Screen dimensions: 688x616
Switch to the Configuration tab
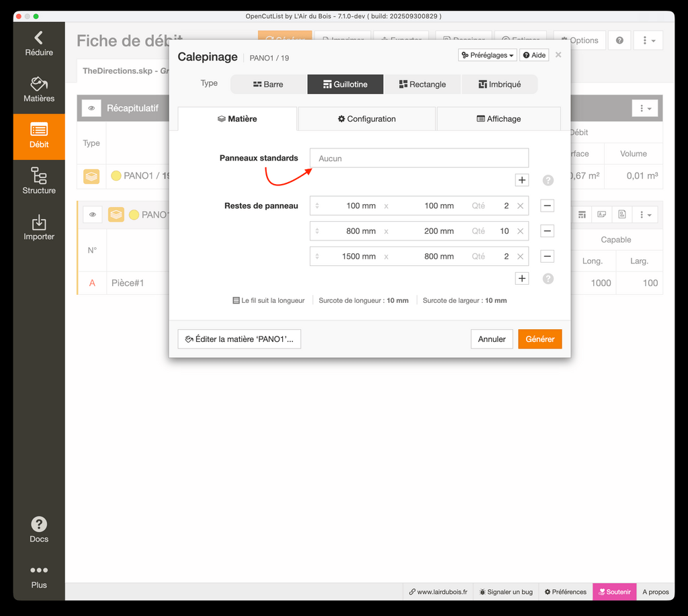(367, 119)
